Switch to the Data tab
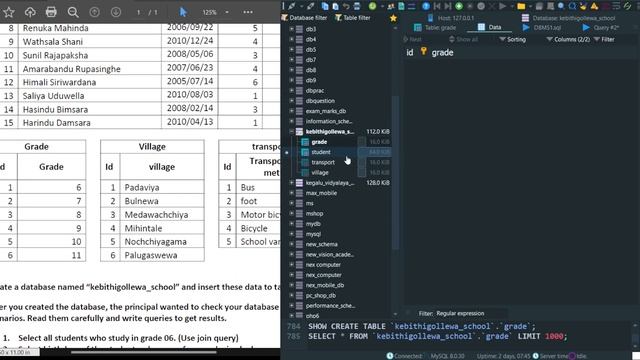Screen dimensions: 640x360 pos(490,27)
